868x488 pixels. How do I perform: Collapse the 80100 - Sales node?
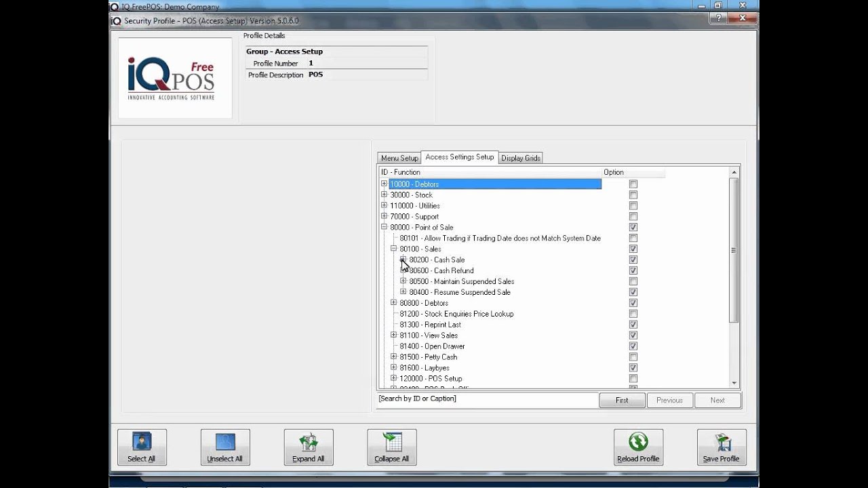(x=394, y=249)
